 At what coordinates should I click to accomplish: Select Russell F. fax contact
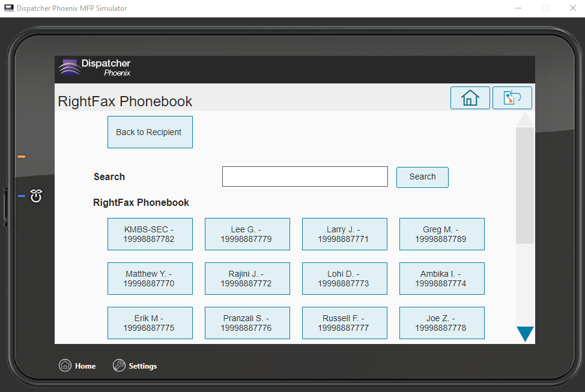coord(345,323)
